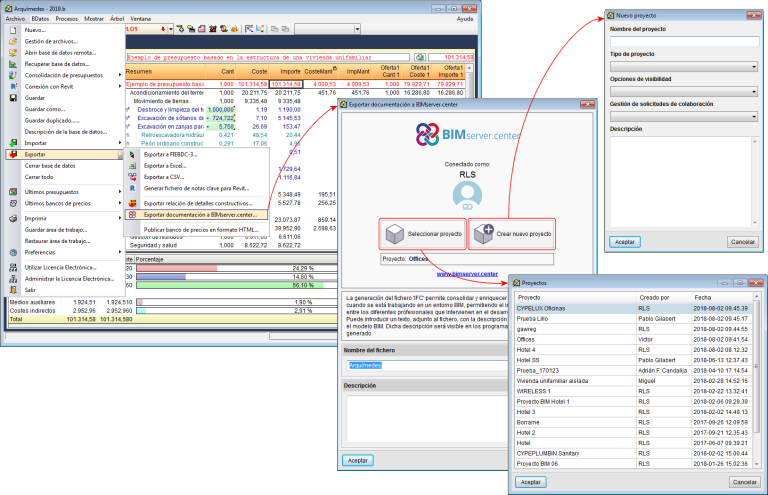Viewport: 768px width, 495px height.
Task: Click the Abrir base de datos remota icon
Action: tap(13, 53)
